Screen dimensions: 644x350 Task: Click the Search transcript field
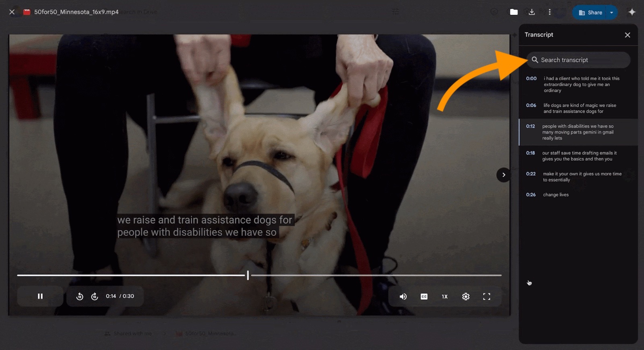(x=580, y=60)
